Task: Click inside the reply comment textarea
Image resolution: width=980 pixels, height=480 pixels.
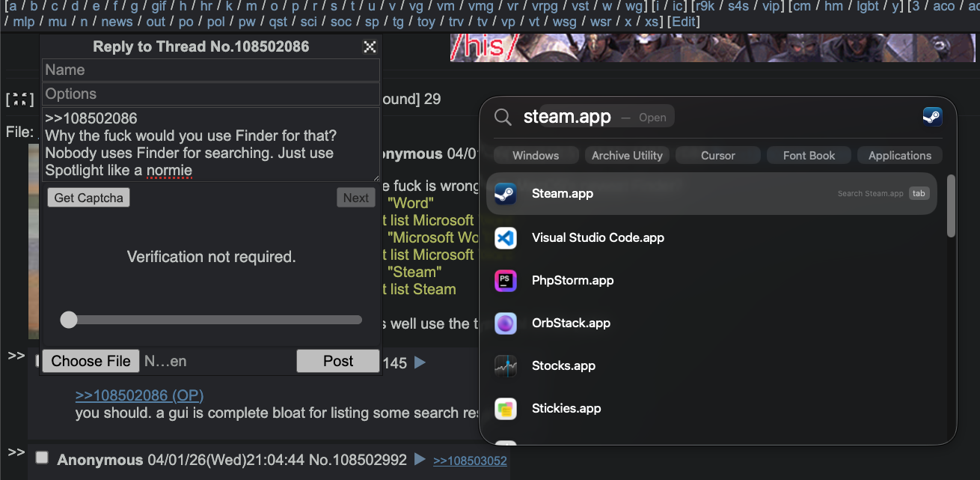Action: [211, 145]
